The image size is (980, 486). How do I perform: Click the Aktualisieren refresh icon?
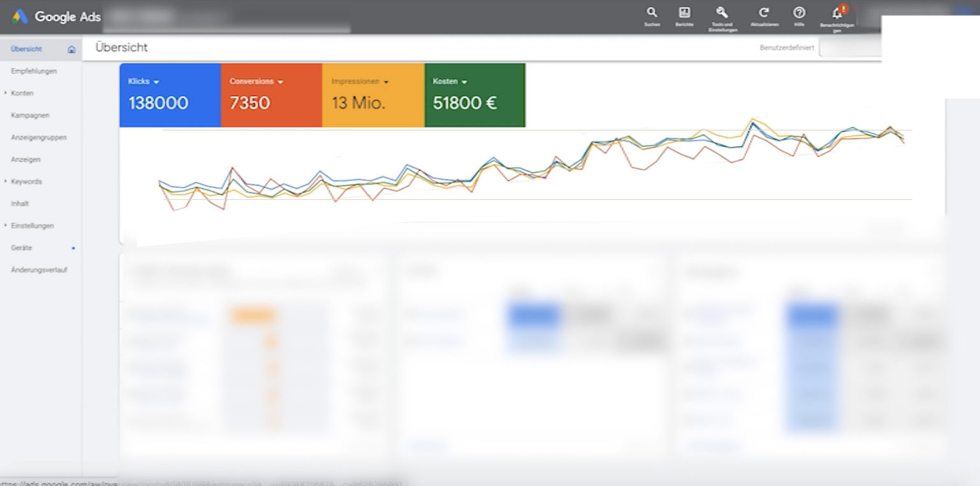click(x=764, y=13)
